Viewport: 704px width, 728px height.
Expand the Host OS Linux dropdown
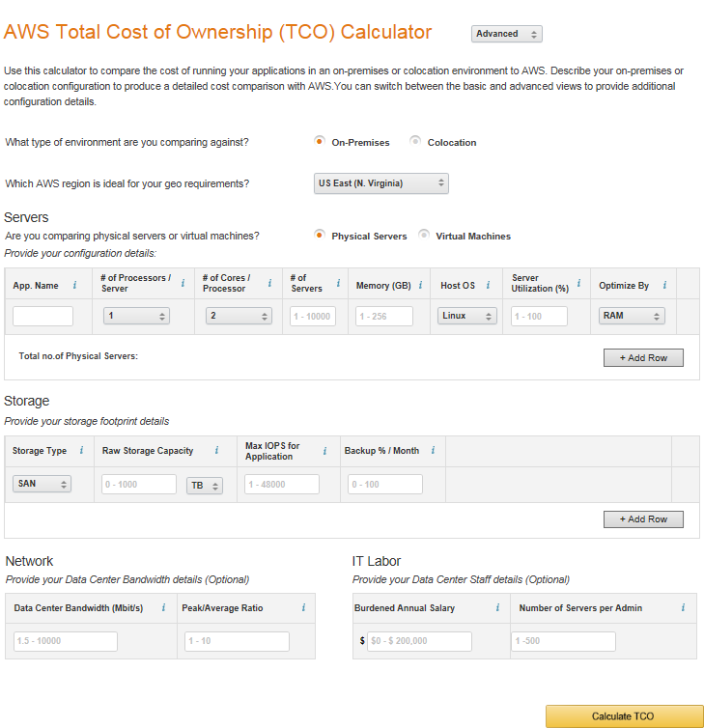(468, 316)
